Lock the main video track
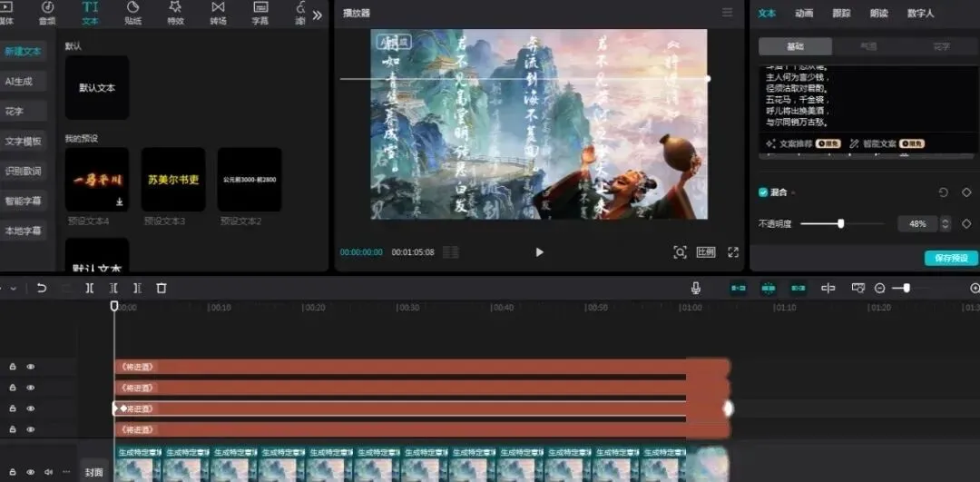The image size is (980, 482). pos(13,472)
